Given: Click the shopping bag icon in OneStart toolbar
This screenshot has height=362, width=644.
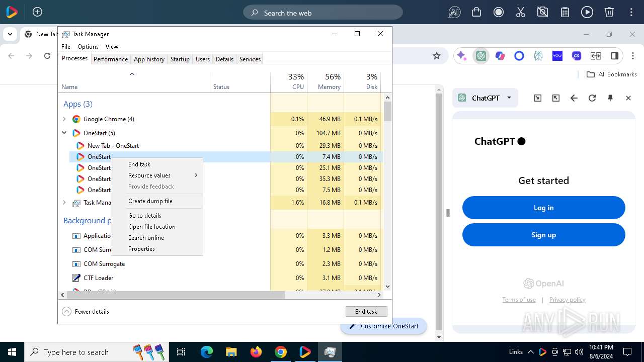Looking at the screenshot, I should [476, 13].
